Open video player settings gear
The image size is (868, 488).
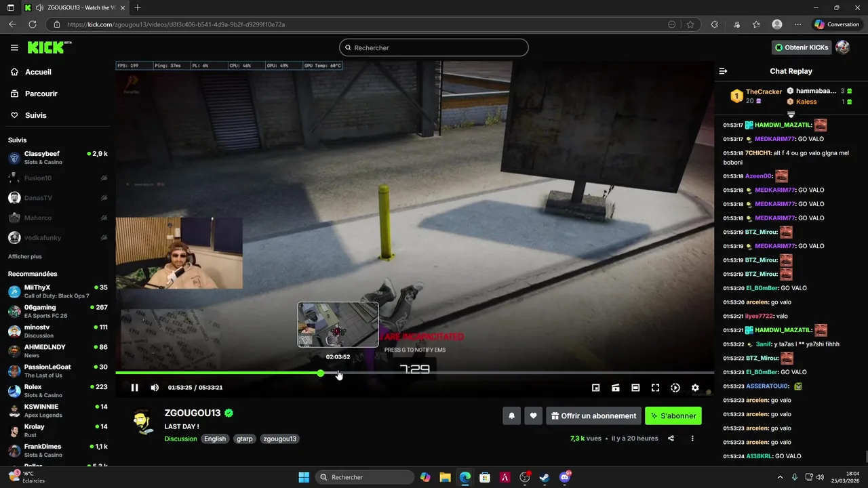pos(695,388)
